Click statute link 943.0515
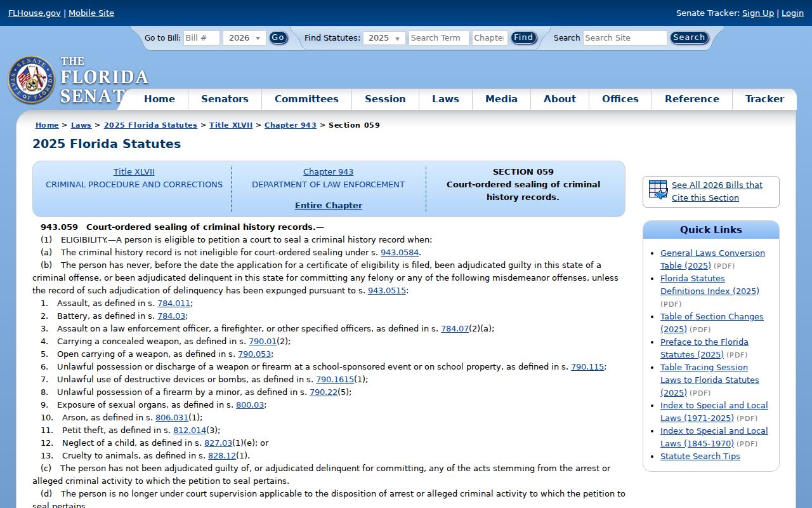The width and height of the screenshot is (812, 508). (387, 291)
